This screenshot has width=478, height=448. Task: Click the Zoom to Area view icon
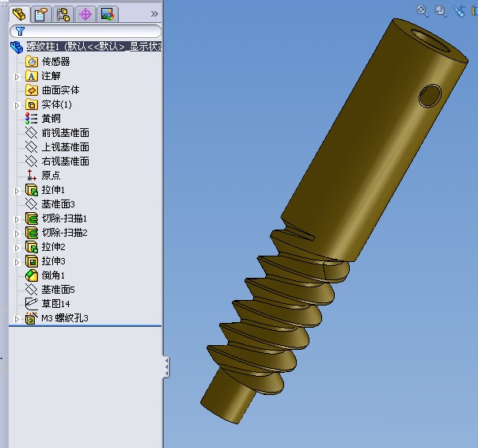(x=441, y=10)
